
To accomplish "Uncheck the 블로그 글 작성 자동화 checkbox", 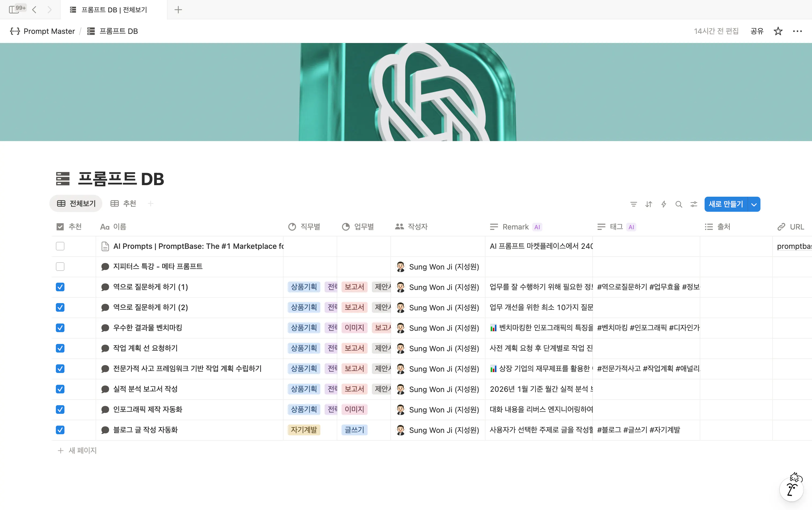I will [60, 430].
